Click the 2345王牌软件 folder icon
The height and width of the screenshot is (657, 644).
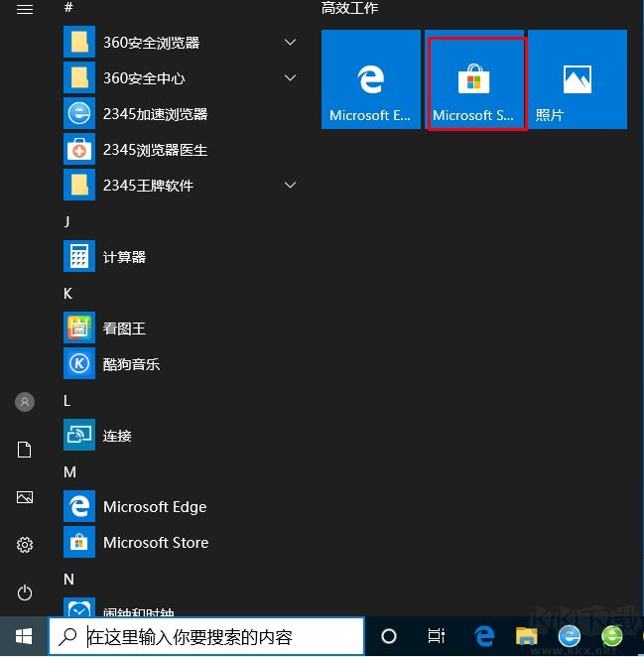[x=79, y=185]
